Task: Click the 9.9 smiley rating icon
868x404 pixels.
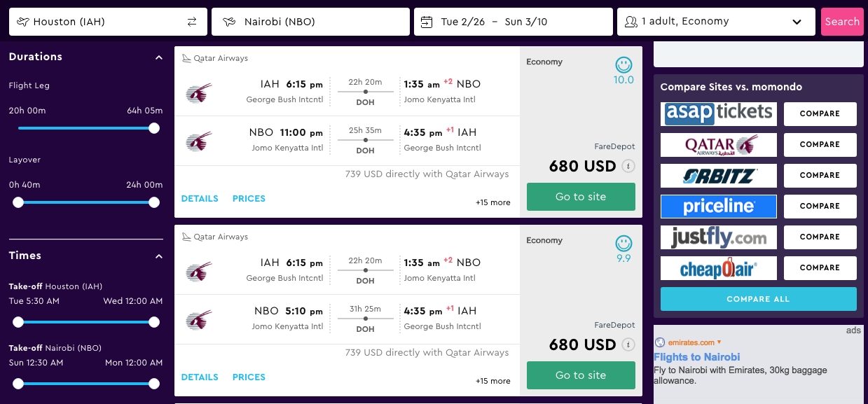Action: [624, 244]
